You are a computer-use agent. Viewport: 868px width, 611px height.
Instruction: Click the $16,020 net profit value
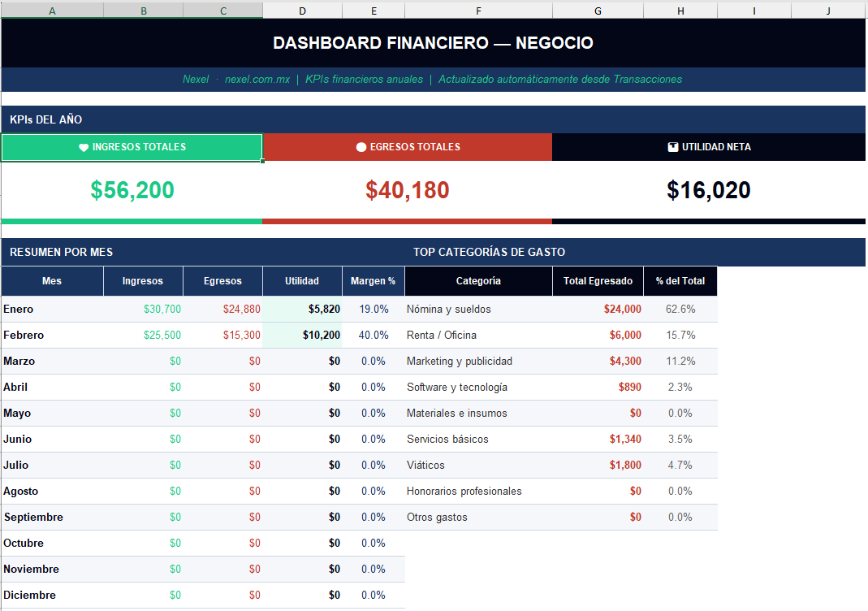[x=708, y=190]
